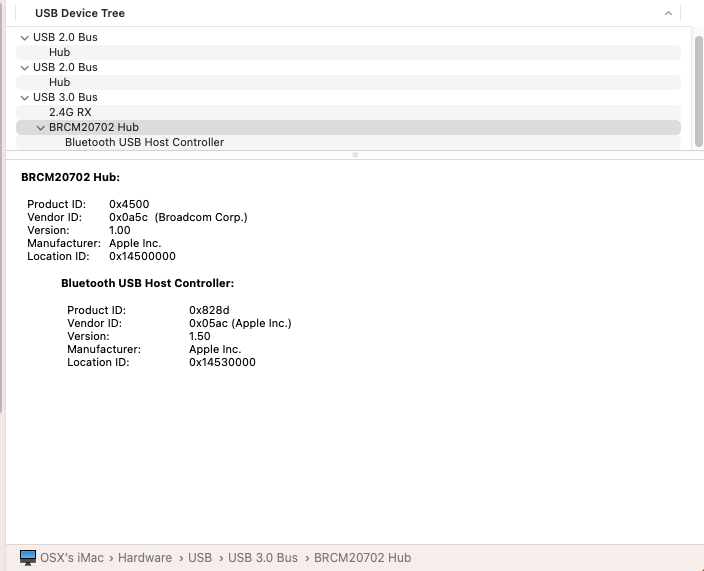Select Bluetooth USB Host Controller row

pos(348,142)
